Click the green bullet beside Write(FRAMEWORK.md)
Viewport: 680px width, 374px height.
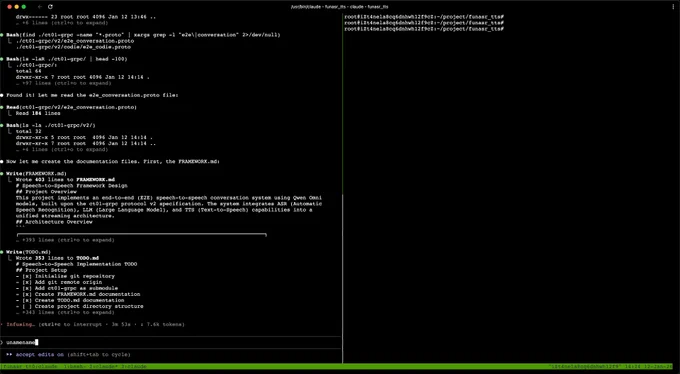pos(2,174)
